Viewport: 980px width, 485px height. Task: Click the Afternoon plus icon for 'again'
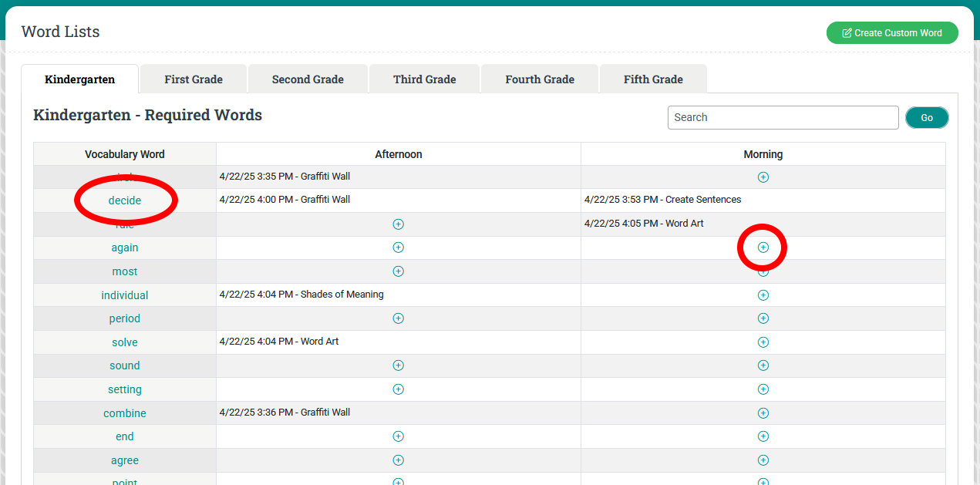click(398, 248)
